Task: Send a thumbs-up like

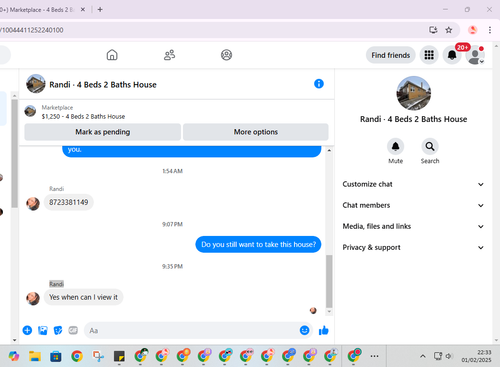Action: (324, 330)
